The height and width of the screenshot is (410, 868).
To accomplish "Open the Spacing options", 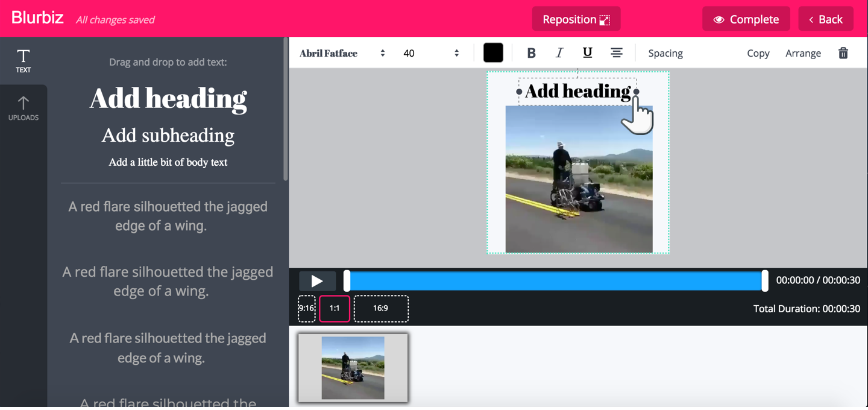I will [665, 53].
